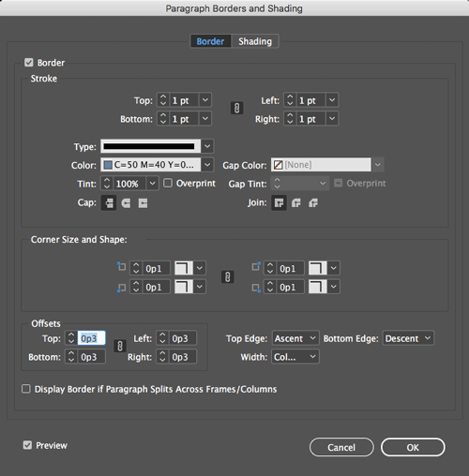Enable stroke Overprint checkbox
The image size is (469, 476).
pos(168,183)
